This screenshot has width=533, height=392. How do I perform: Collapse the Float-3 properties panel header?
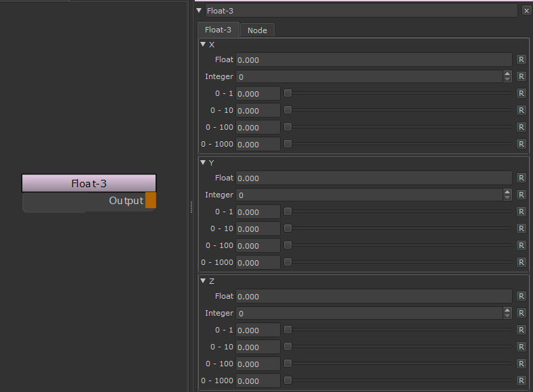click(199, 10)
